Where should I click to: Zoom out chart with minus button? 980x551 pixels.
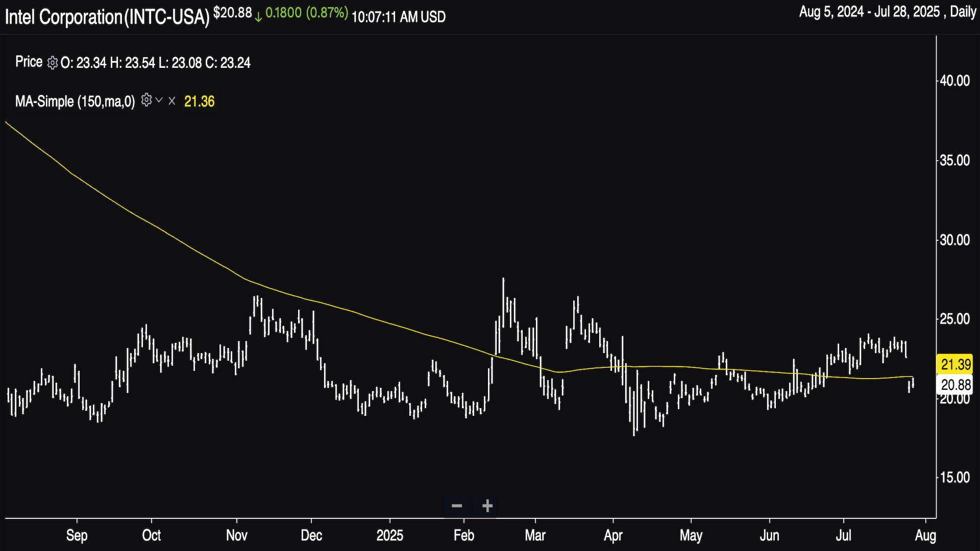(457, 506)
